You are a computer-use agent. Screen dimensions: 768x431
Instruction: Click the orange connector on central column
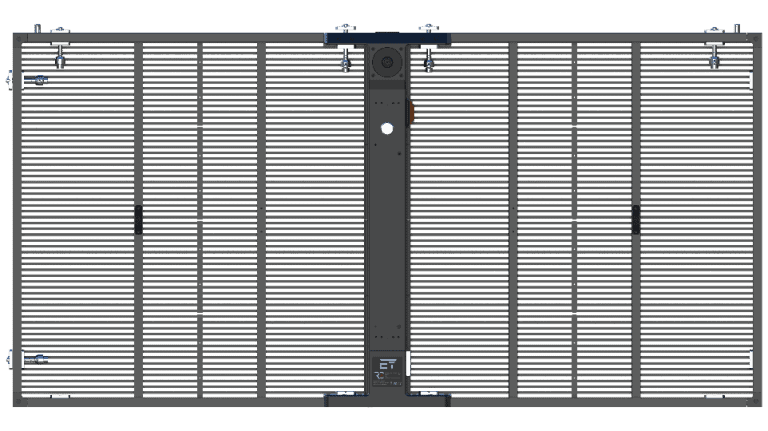[409, 113]
